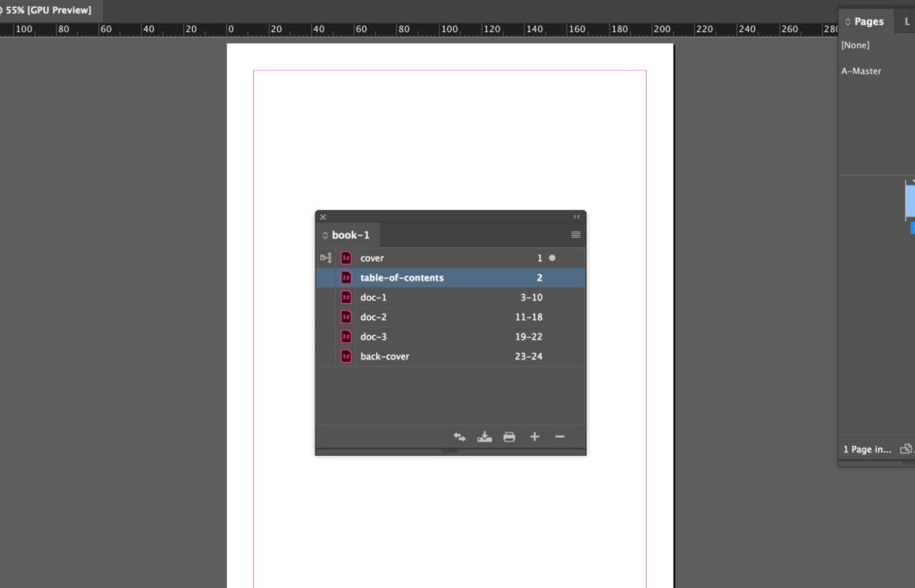915x588 pixels.
Task: Click the Synchronize styles icon in Book panel
Action: tap(459, 437)
